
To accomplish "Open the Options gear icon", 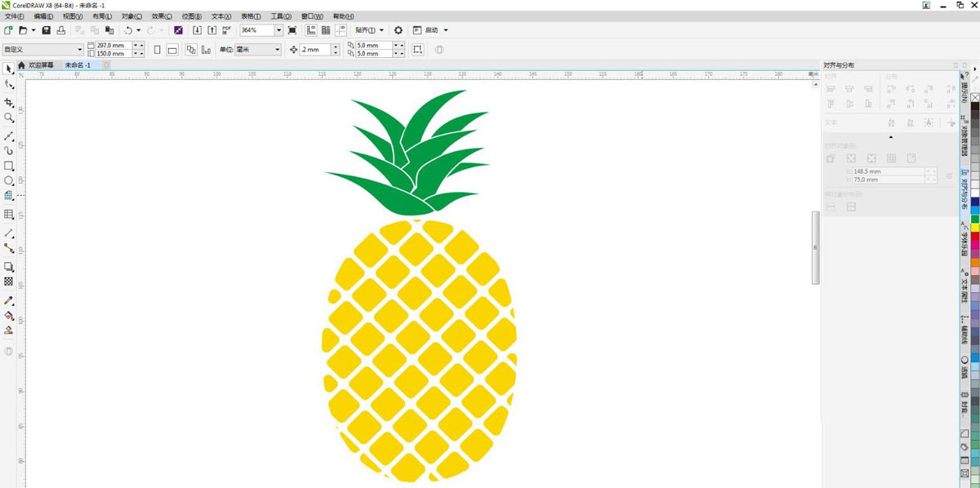I will pyautogui.click(x=399, y=30).
